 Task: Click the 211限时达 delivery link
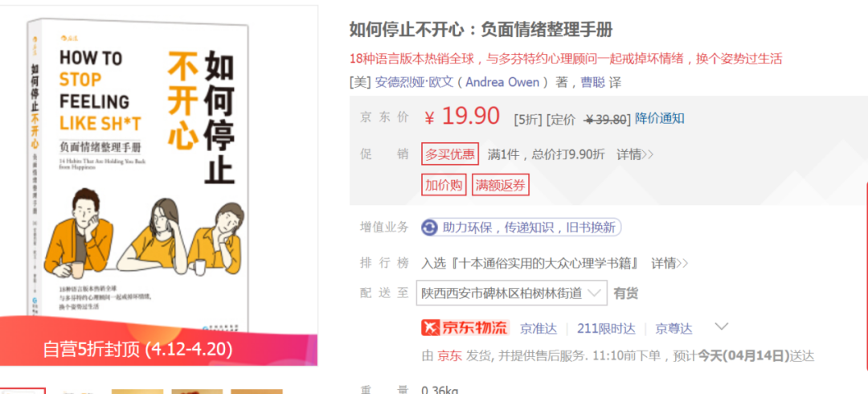[x=606, y=328]
